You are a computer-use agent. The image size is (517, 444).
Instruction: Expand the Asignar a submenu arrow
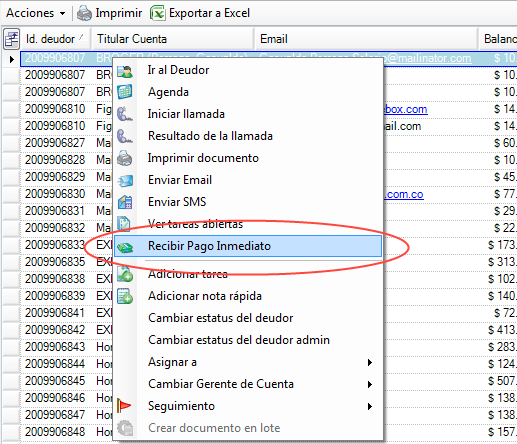pos(369,362)
